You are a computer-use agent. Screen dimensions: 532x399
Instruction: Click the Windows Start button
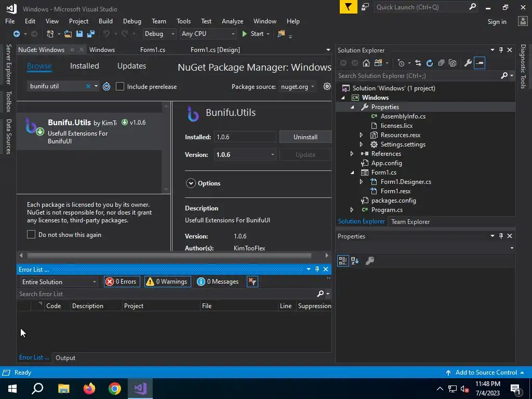coord(12,389)
